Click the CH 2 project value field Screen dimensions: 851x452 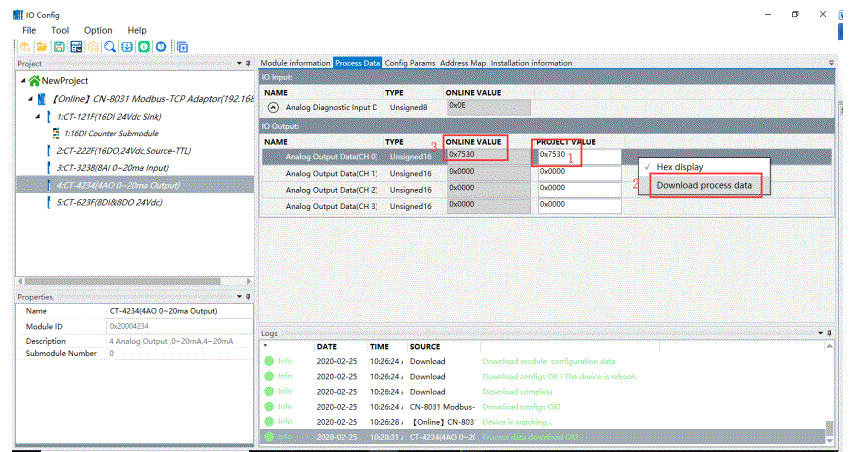coord(579,190)
